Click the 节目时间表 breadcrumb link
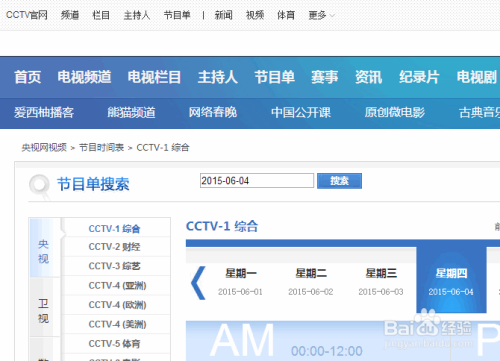Viewport: 500px width, 361px height. click(101, 147)
